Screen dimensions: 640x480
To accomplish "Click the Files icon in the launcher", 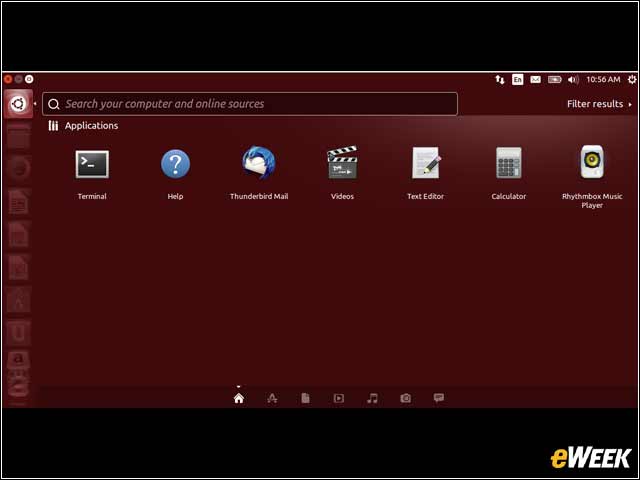I will tap(18, 137).
